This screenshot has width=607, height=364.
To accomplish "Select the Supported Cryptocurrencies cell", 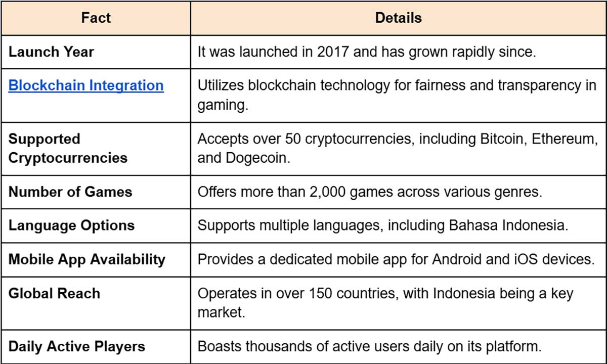I will click(96, 148).
